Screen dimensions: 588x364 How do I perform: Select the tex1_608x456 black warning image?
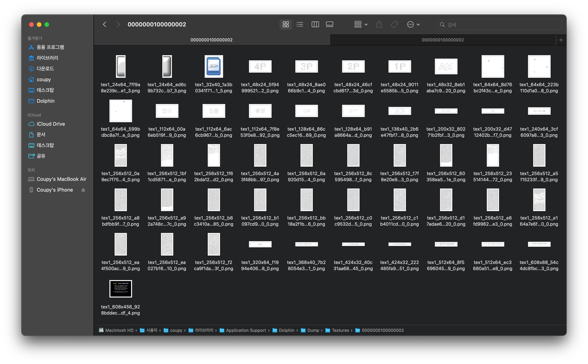click(x=121, y=289)
